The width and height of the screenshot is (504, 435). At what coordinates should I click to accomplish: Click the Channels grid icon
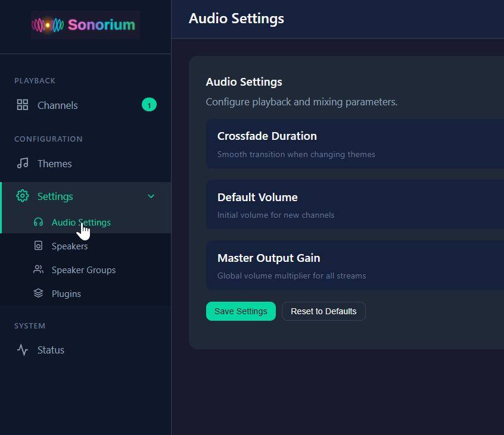click(x=23, y=105)
